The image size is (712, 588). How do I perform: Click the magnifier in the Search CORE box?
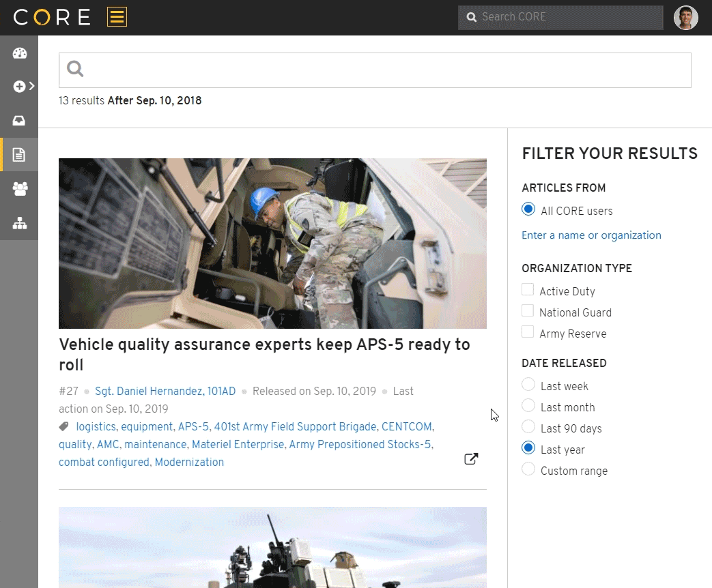[471, 17]
